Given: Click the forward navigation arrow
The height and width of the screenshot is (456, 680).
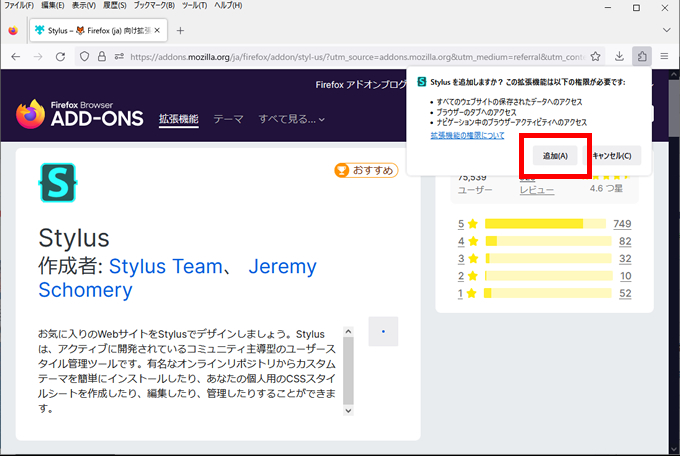Looking at the screenshot, I should click(38, 56).
